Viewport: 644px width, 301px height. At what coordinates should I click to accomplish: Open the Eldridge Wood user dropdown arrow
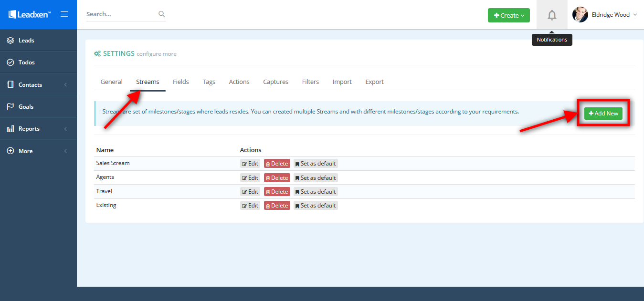pos(635,15)
